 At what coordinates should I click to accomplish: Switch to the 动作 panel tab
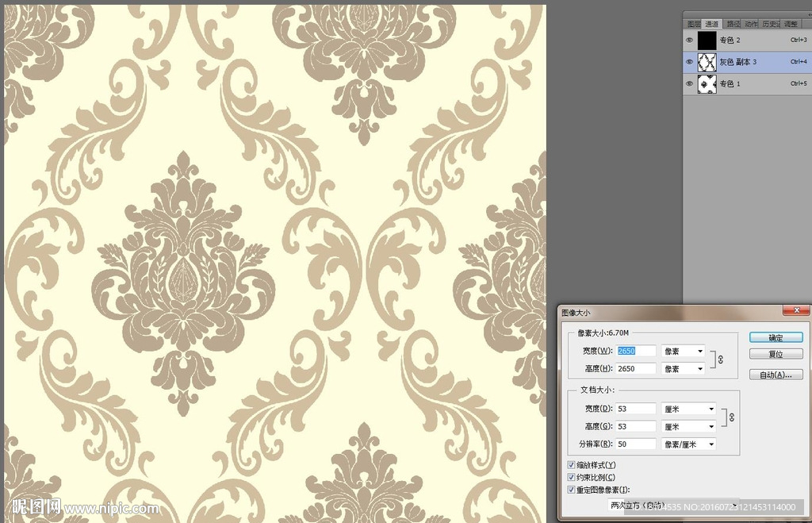point(751,24)
